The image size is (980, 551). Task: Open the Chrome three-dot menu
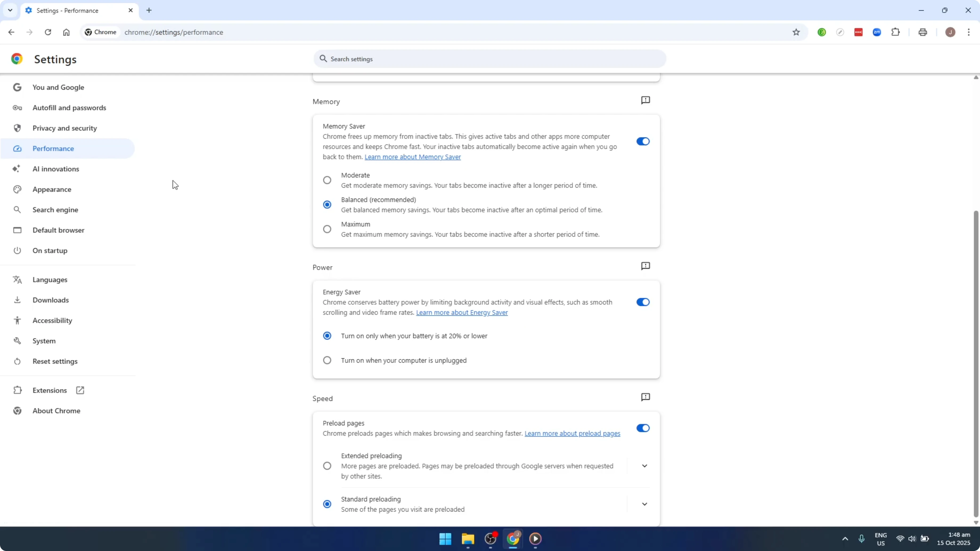point(969,32)
